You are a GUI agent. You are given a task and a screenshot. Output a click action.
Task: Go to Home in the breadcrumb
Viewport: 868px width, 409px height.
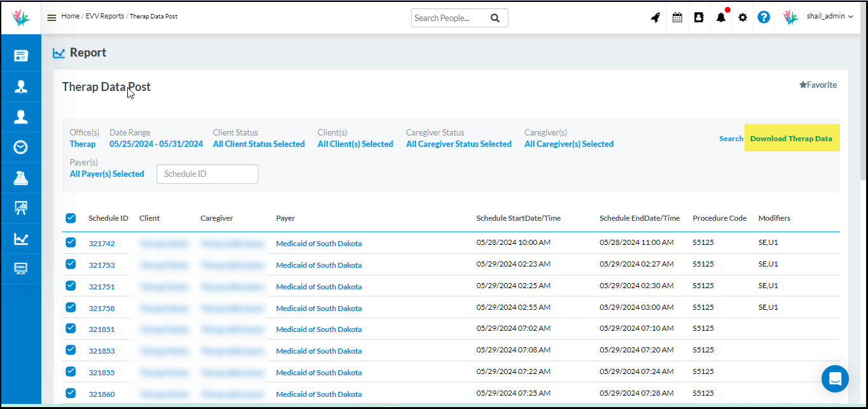click(70, 17)
